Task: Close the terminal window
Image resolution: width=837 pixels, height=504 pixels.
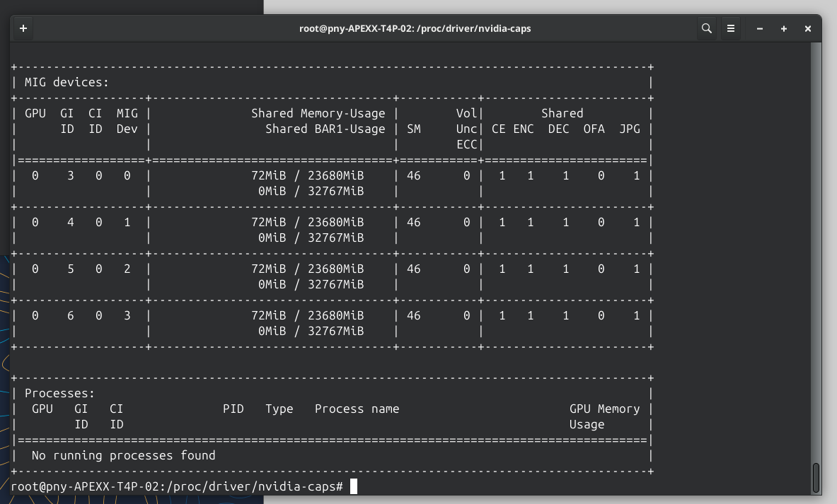Action: (807, 29)
